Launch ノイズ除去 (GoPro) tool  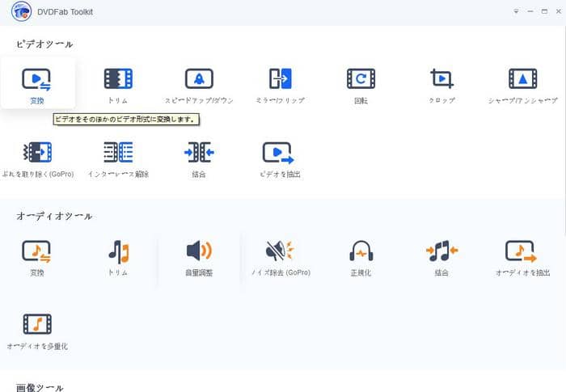coord(281,257)
